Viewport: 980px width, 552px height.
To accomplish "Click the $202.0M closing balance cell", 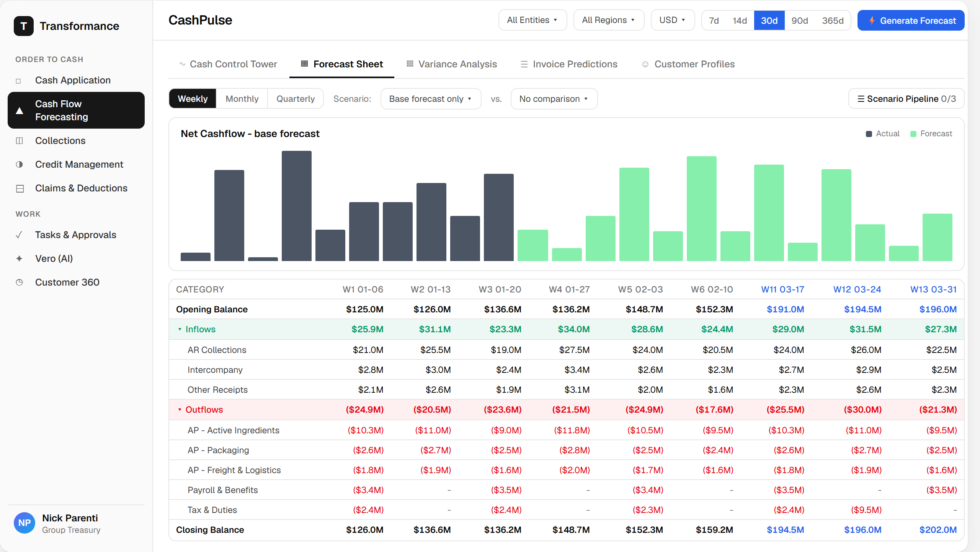I will tap(938, 530).
